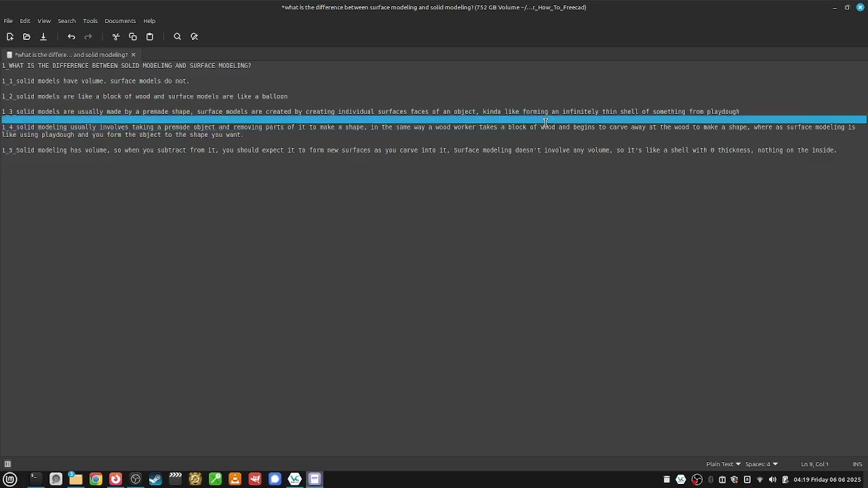The width and height of the screenshot is (868, 488).
Task: Launch VLC media player from taskbar
Action: 235,479
